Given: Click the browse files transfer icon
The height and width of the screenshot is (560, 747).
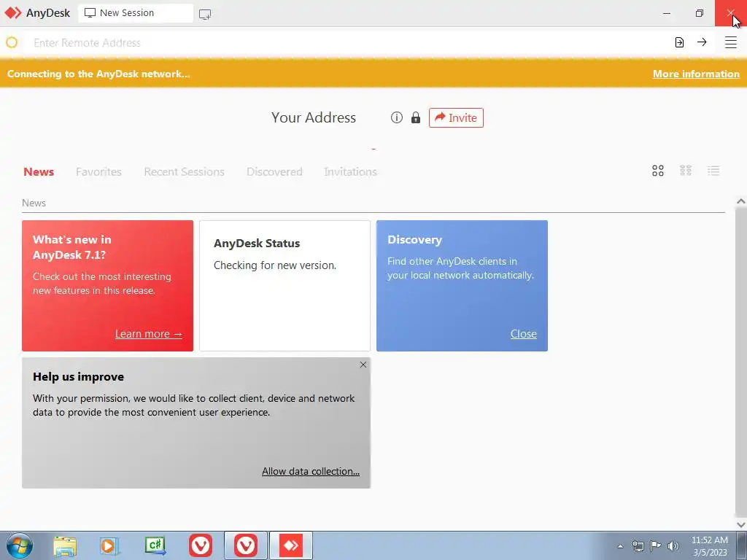Looking at the screenshot, I should click(x=679, y=42).
